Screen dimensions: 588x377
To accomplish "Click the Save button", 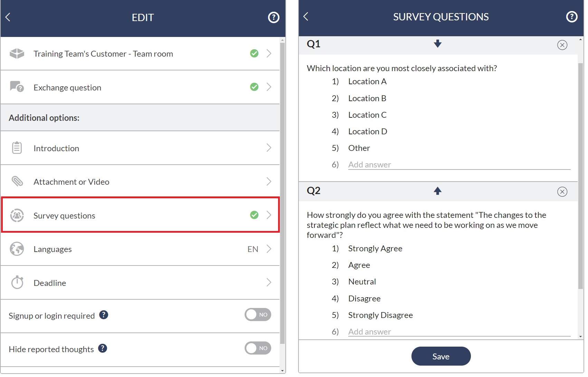I will (x=441, y=356).
